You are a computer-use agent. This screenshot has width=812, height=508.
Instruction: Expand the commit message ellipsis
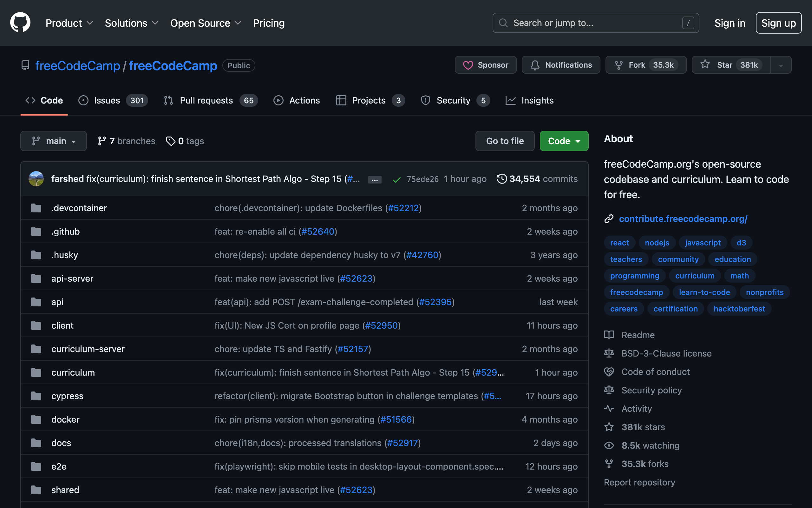[375, 180]
